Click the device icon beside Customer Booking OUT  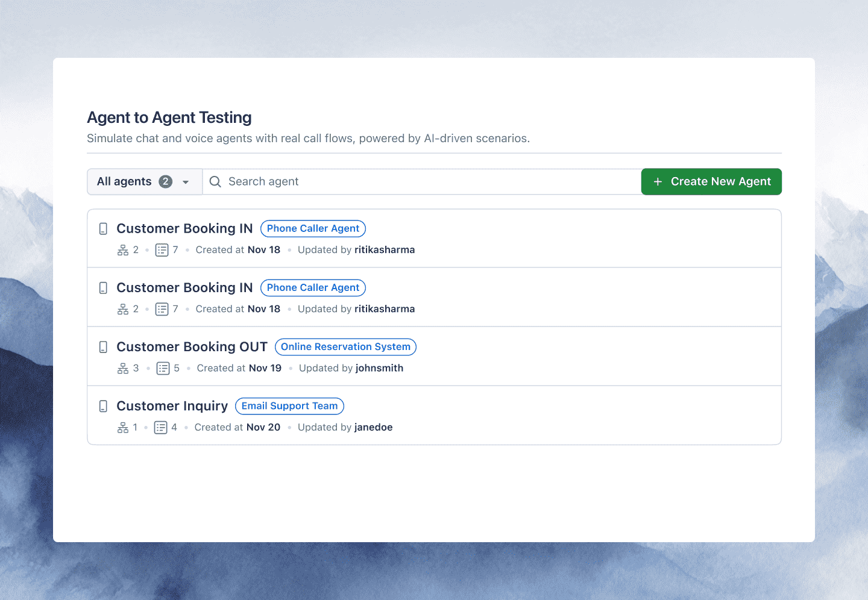click(103, 347)
